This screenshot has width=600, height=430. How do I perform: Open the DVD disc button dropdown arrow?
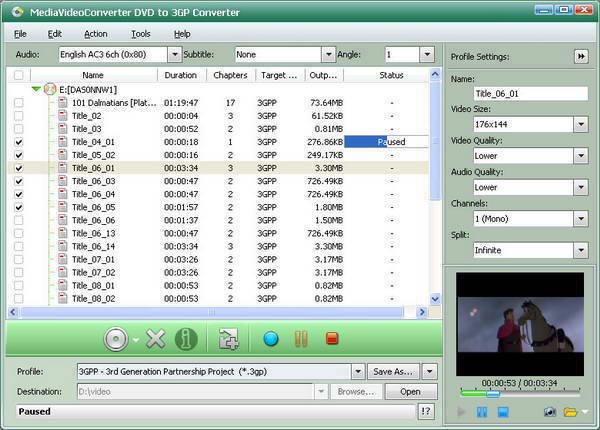135,339
